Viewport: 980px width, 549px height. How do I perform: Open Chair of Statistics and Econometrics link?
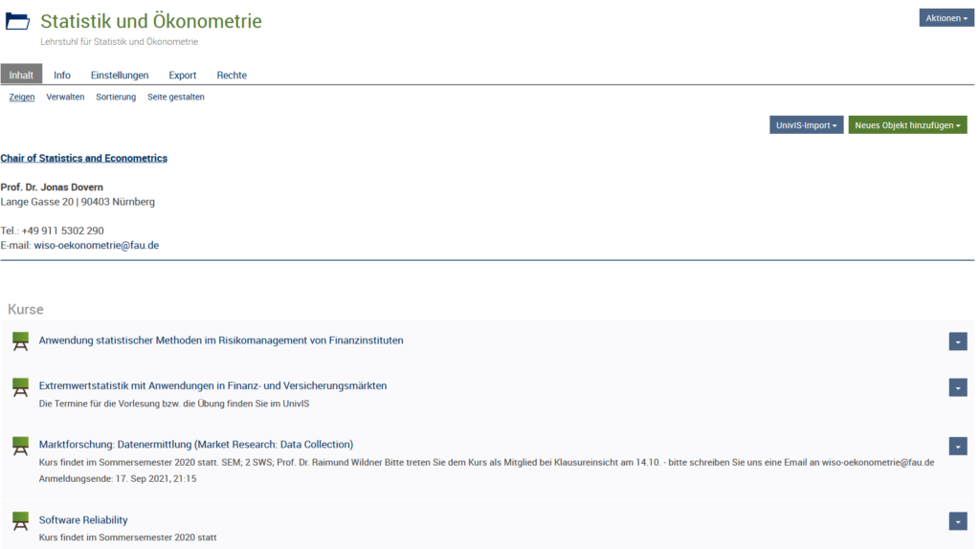[x=84, y=158]
